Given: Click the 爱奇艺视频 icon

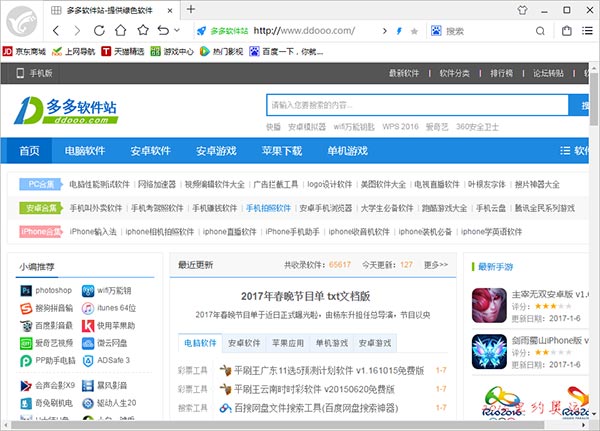Looking at the screenshot, I should click(26, 343).
